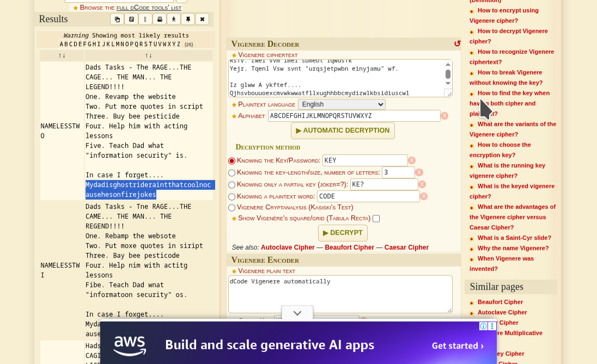Select Knowing only a partial key method
This screenshot has width=597, height=364.
coord(232,185)
